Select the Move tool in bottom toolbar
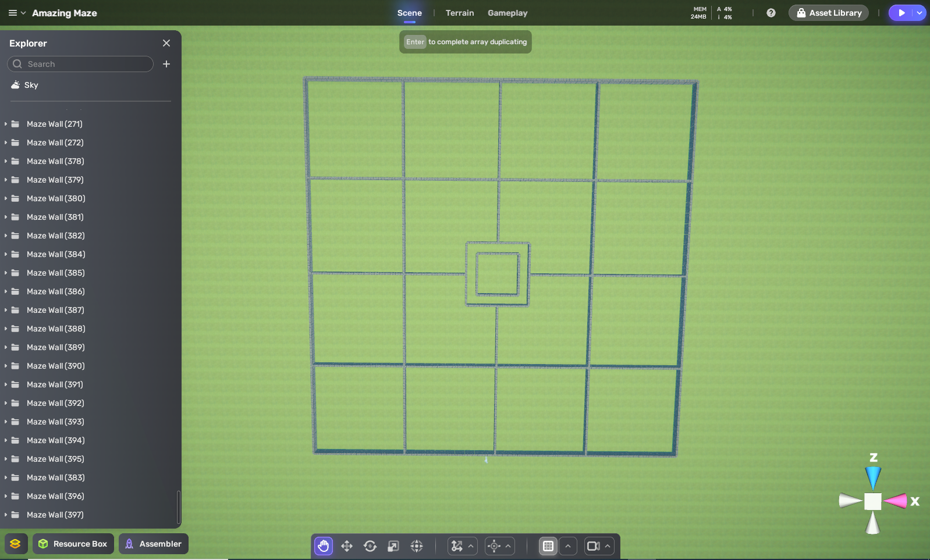The image size is (930, 560). pyautogui.click(x=347, y=546)
